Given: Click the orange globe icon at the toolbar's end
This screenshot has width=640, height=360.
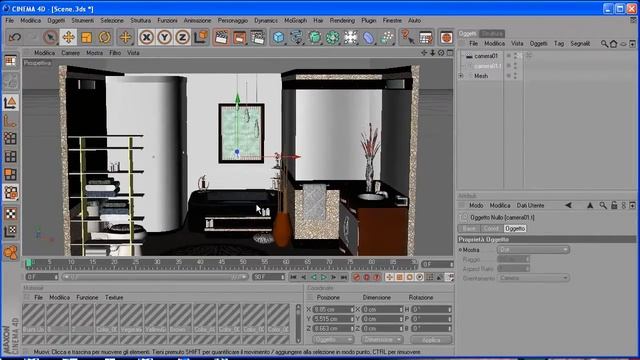Looking at the screenshot, I should 446,37.
